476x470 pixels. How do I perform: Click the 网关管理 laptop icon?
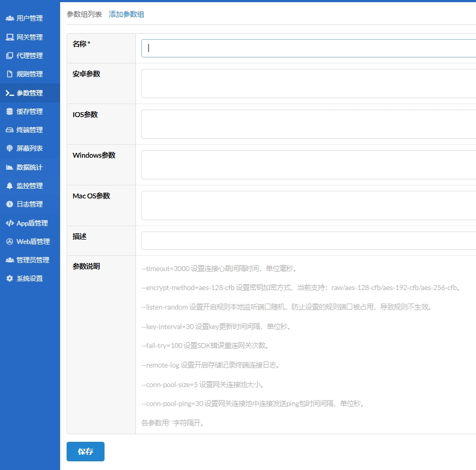10,37
